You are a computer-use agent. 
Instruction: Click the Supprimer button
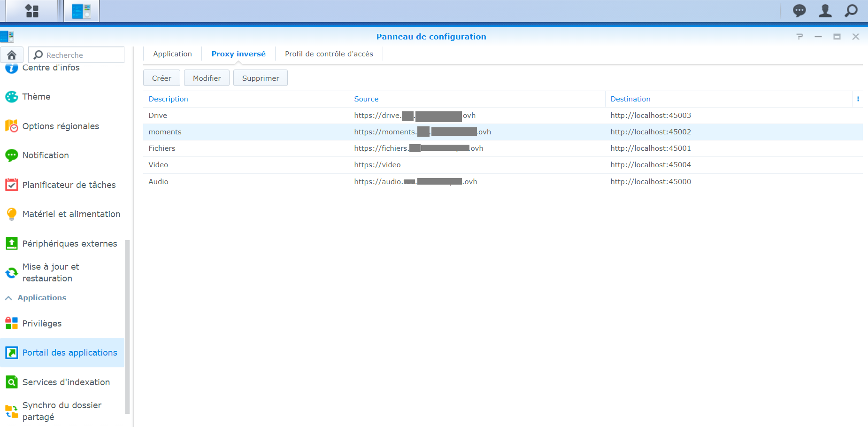261,78
